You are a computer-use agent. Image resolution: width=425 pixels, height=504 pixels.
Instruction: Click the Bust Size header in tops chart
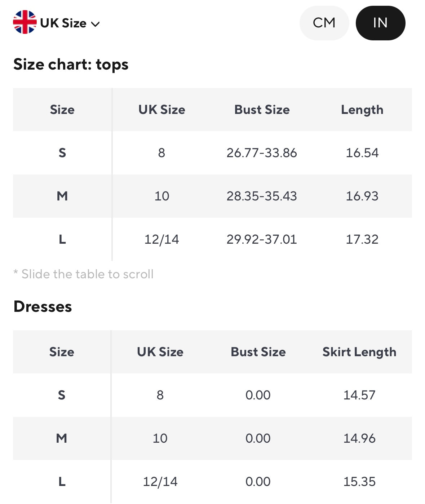(x=262, y=110)
